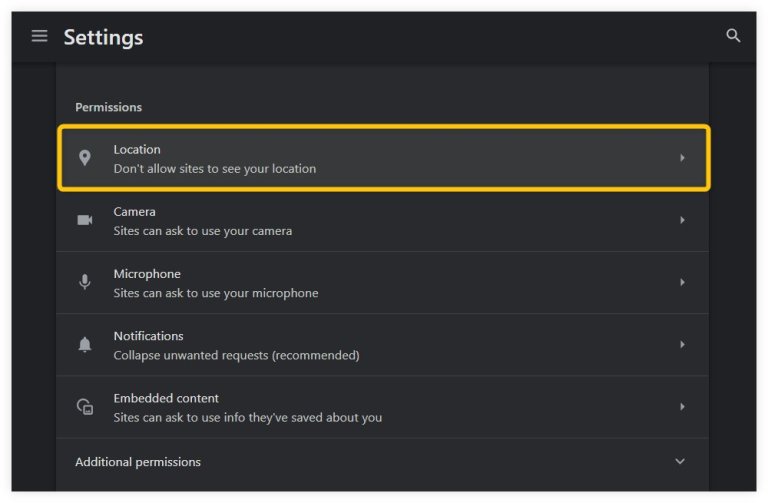This screenshot has width=768, height=503.
Task: Open "Sites can ask to use your microphone"
Action: (x=216, y=293)
